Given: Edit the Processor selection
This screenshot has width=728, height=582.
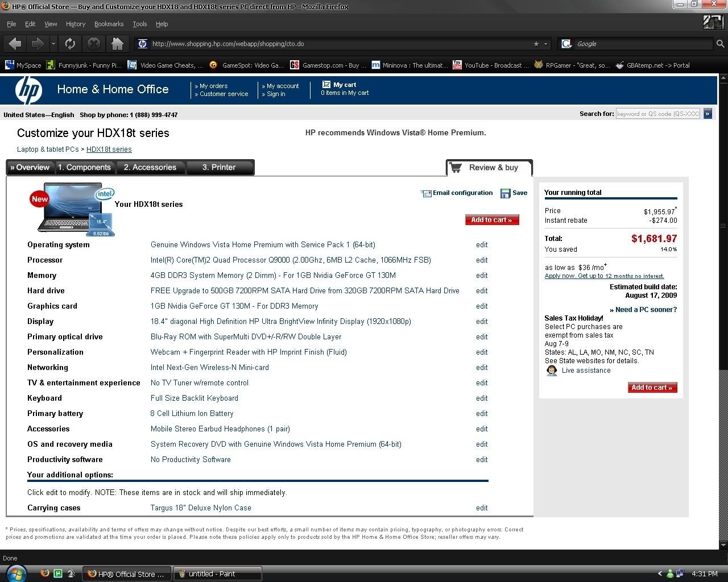Looking at the screenshot, I should pos(482,260).
